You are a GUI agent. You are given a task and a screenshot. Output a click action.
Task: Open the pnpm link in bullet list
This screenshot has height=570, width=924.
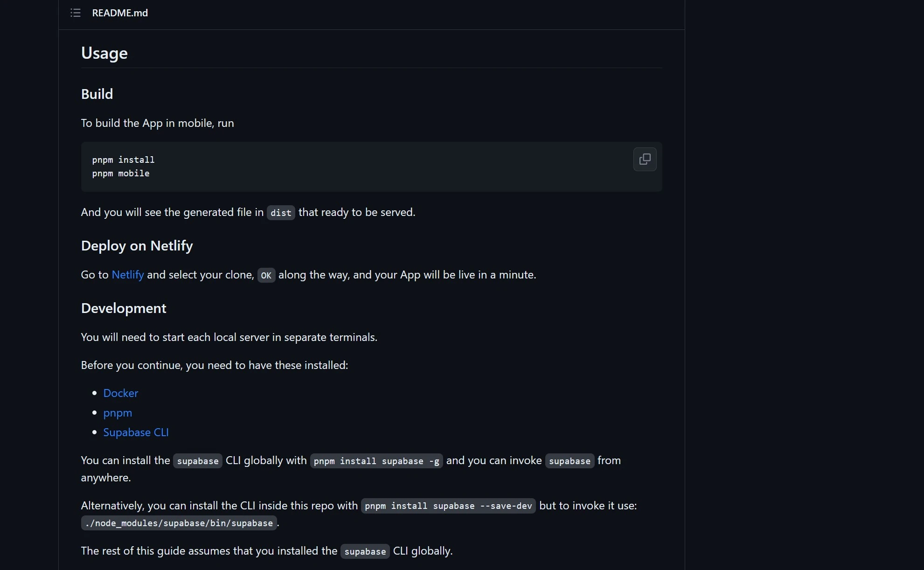coord(118,413)
